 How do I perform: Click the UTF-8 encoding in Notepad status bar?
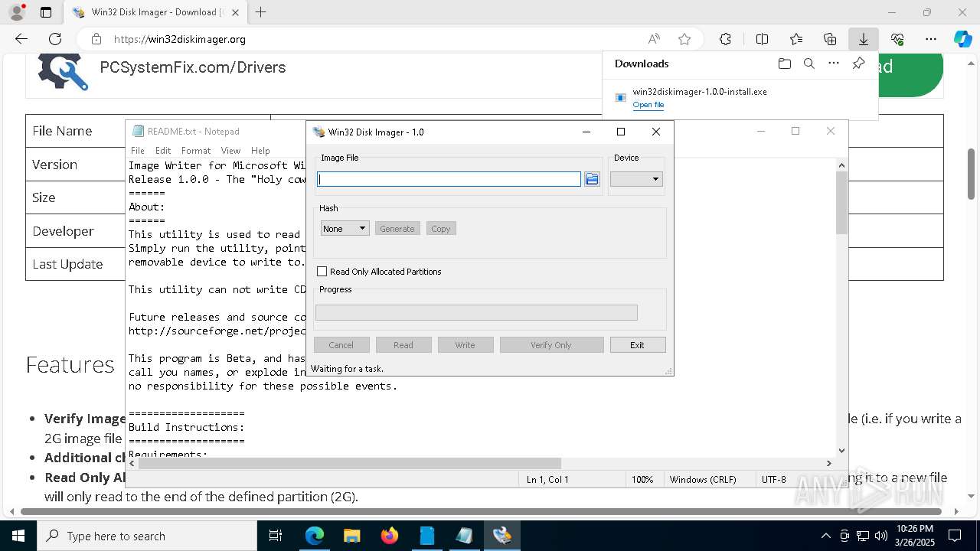pos(774,480)
